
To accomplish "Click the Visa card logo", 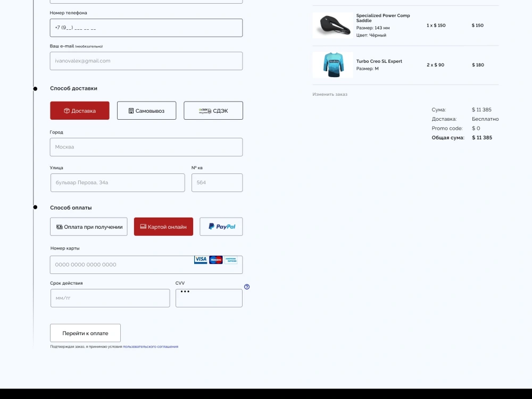I will pyautogui.click(x=201, y=260).
